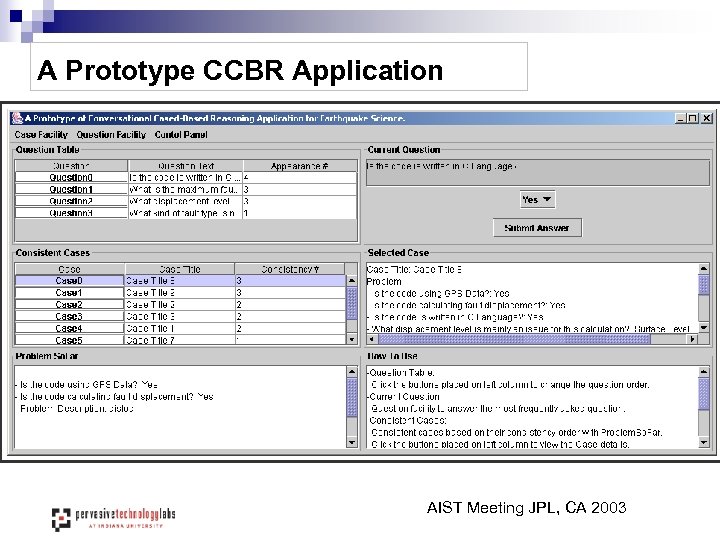The image size is (720, 540).
Task: Click the Submit Answer button
Action: [x=537, y=228]
